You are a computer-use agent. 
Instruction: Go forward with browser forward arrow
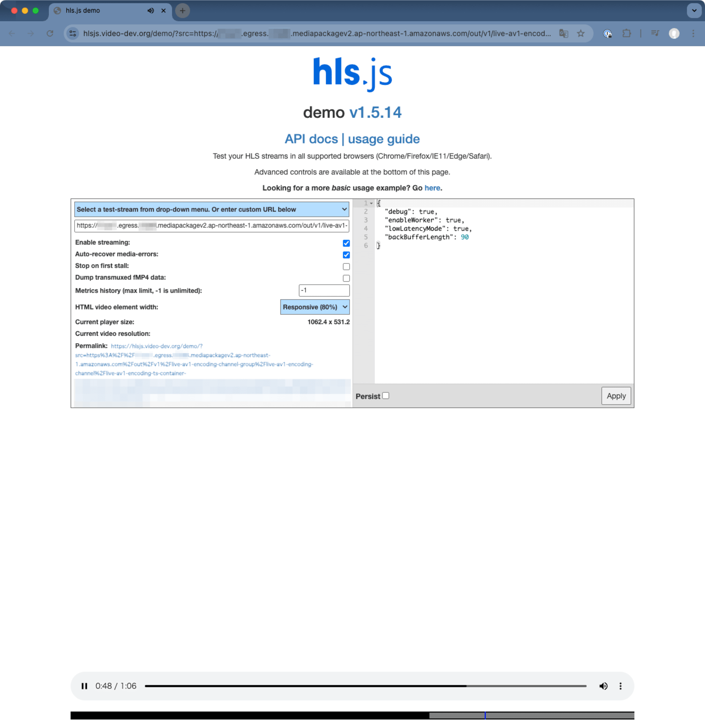point(31,33)
